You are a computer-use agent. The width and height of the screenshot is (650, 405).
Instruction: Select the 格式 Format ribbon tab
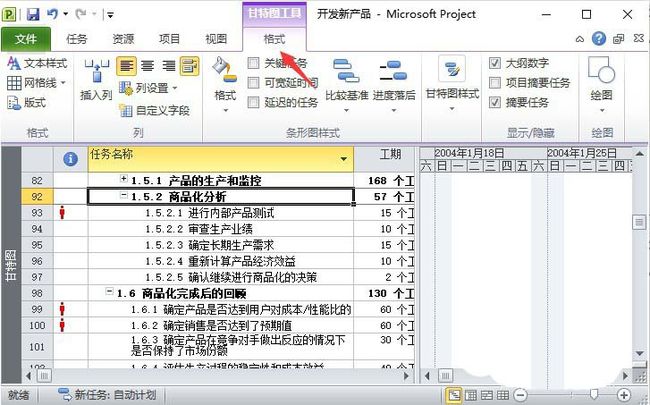[274, 39]
